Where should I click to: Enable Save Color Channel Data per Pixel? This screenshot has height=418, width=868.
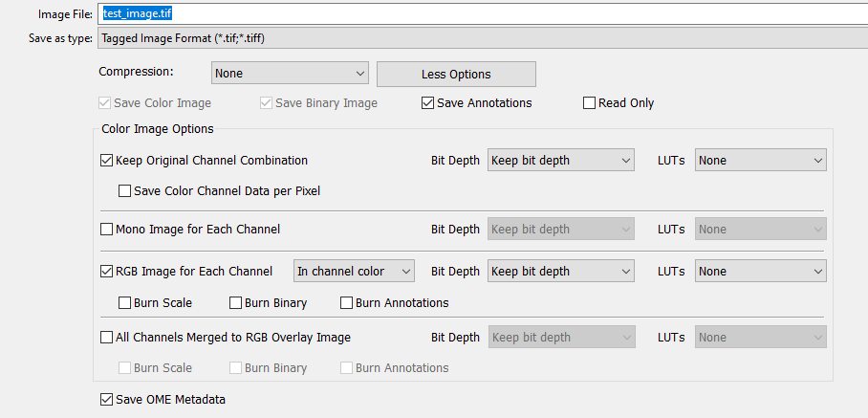click(125, 191)
